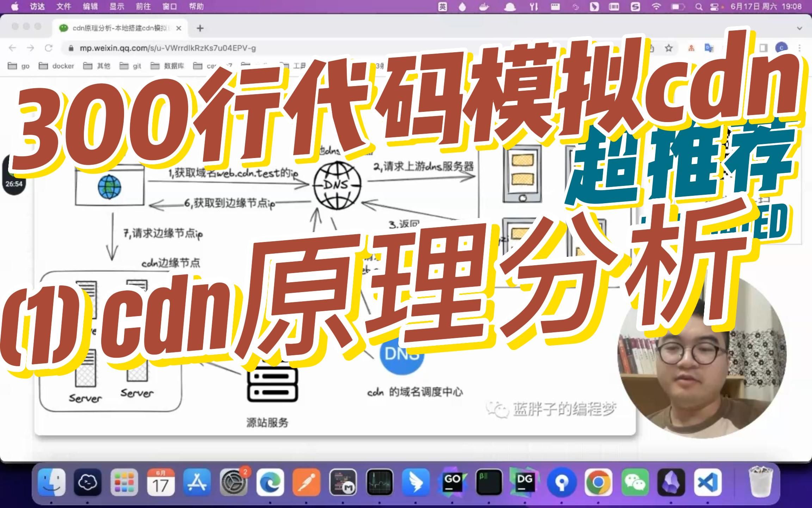Open the 显示 menu
Viewport: 812px width, 508px height.
(117, 6)
